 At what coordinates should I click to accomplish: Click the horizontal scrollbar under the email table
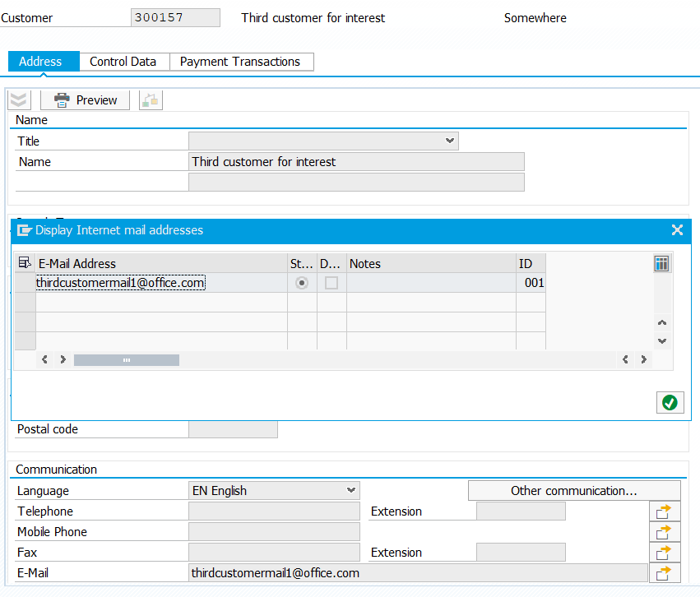[x=127, y=359]
